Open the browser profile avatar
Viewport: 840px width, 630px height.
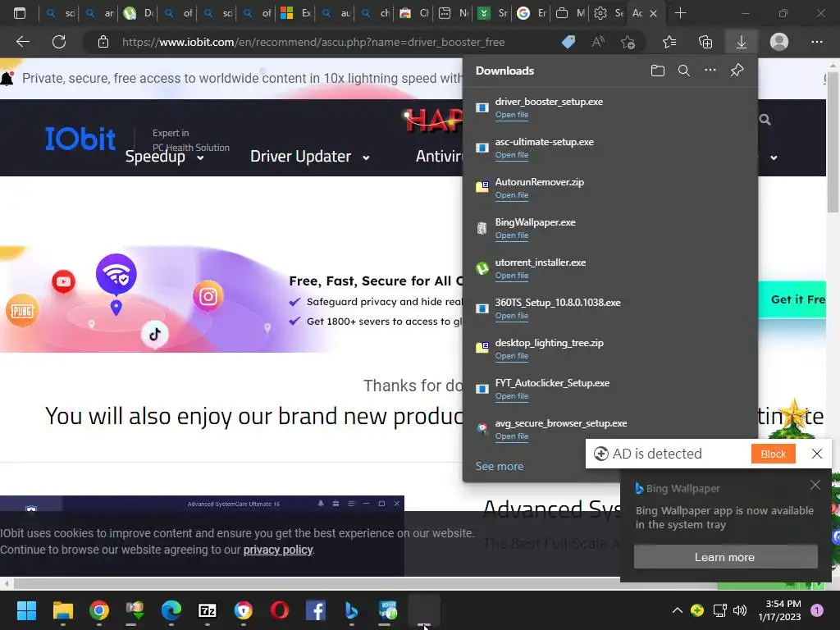click(x=779, y=42)
